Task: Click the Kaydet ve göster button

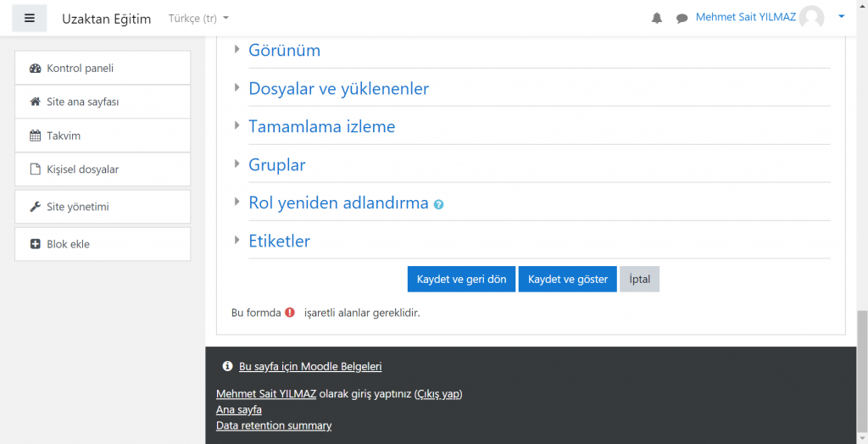Action: (567, 279)
